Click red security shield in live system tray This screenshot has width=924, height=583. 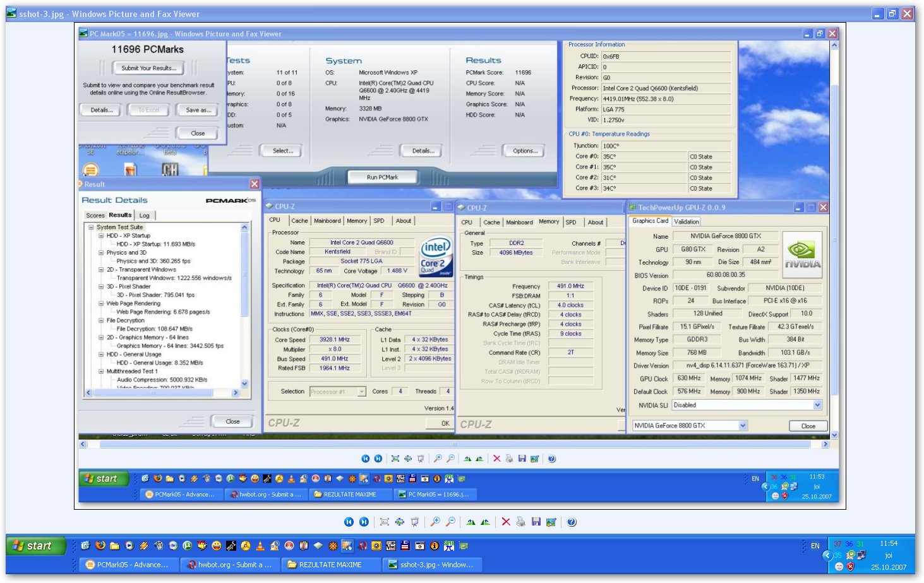pos(850,567)
